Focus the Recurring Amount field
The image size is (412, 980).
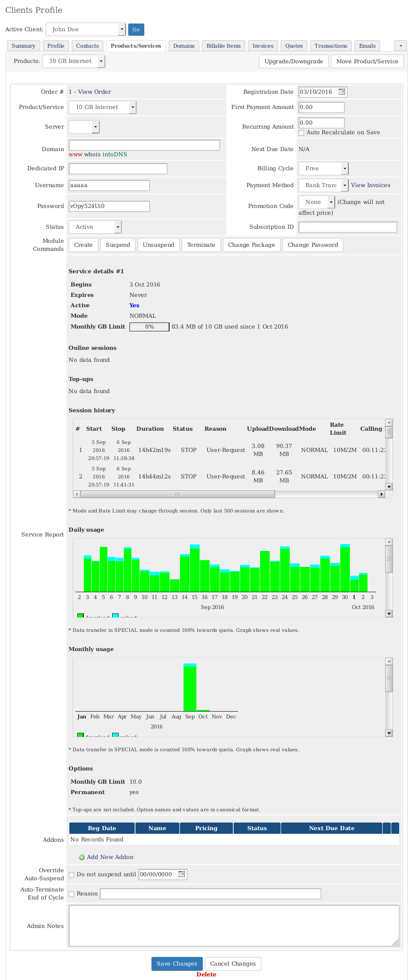(321, 123)
